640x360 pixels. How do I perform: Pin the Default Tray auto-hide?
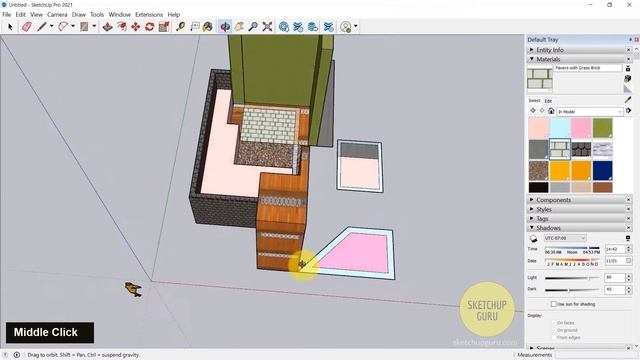(630, 40)
